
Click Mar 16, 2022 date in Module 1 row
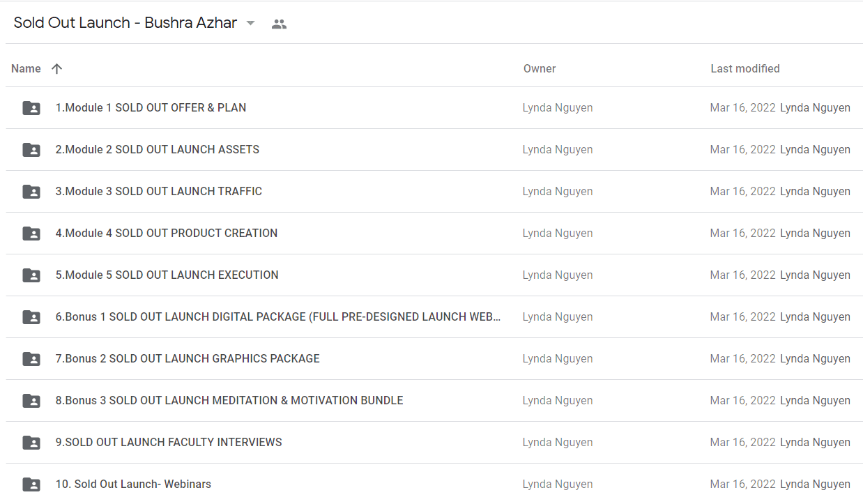[x=743, y=107]
